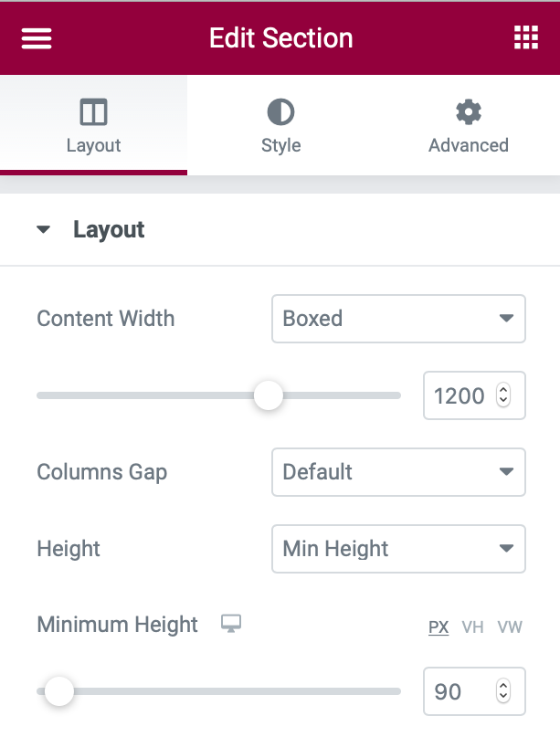
Task: Click the 1200 width input field
Action: coord(460,395)
